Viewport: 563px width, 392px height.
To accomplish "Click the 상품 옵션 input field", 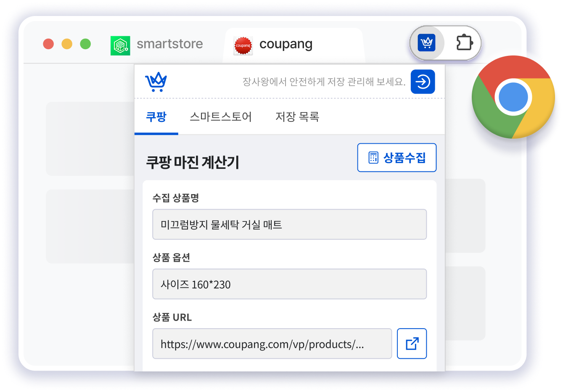I will tap(289, 284).
